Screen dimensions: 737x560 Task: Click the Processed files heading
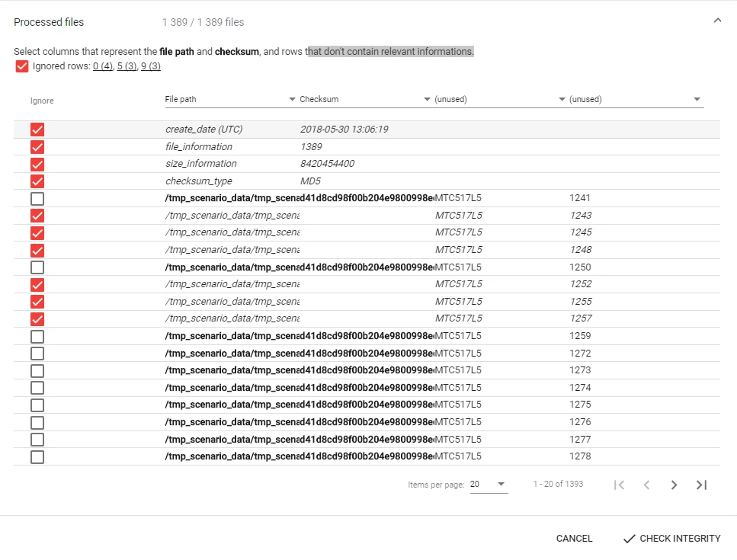pyautogui.click(x=49, y=22)
